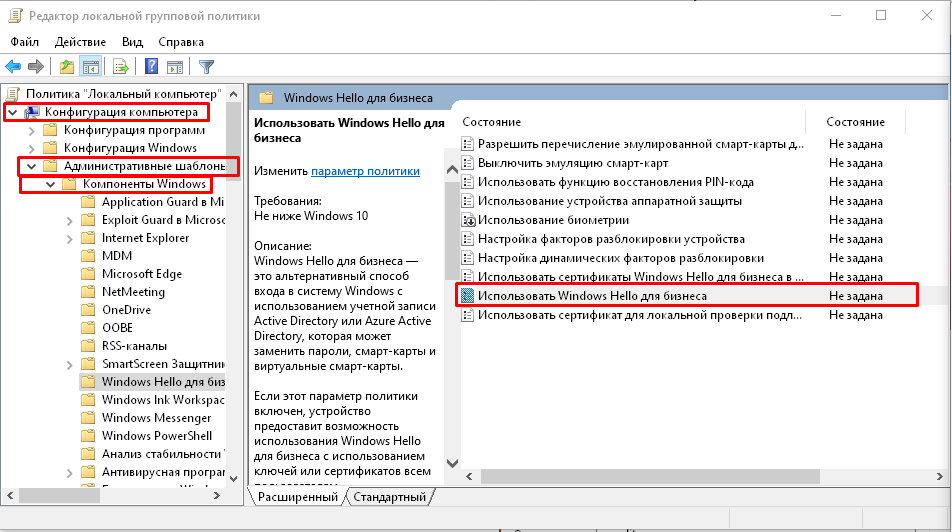Select 'Использовать функцию восстановления PIN-кода' policy
This screenshot has height=532, width=952.
pos(616,182)
